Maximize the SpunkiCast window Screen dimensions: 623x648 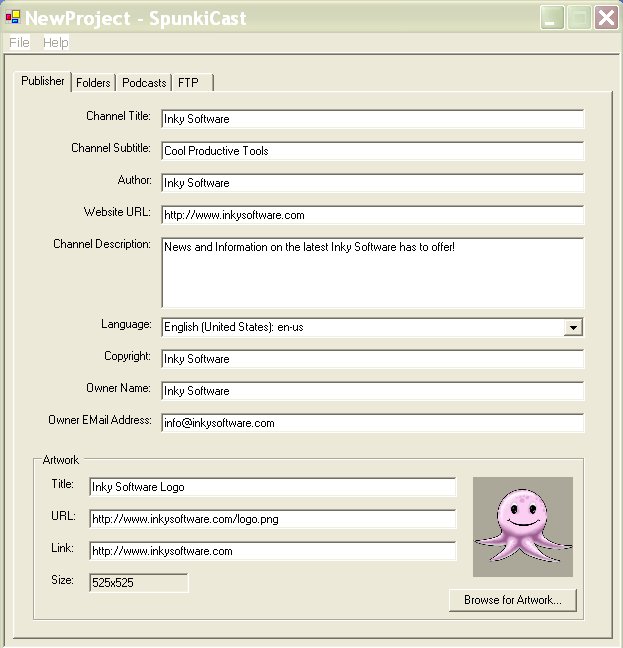(x=579, y=18)
